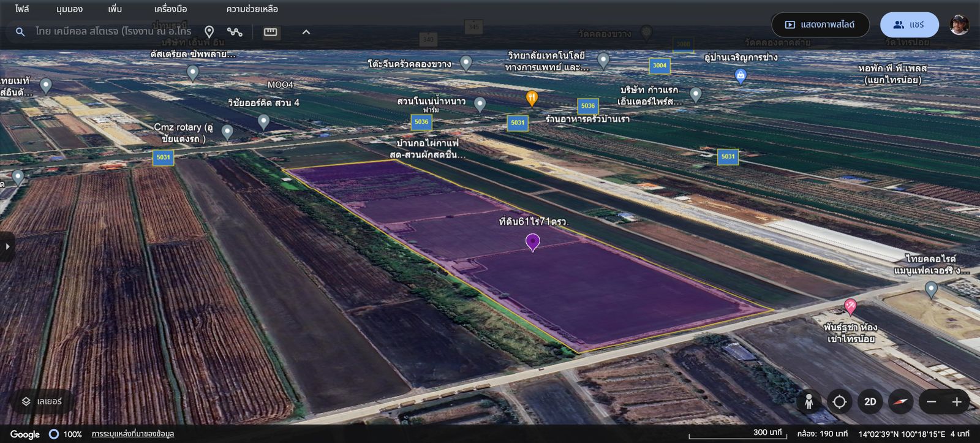Toggle the 2D view button

(x=870, y=402)
